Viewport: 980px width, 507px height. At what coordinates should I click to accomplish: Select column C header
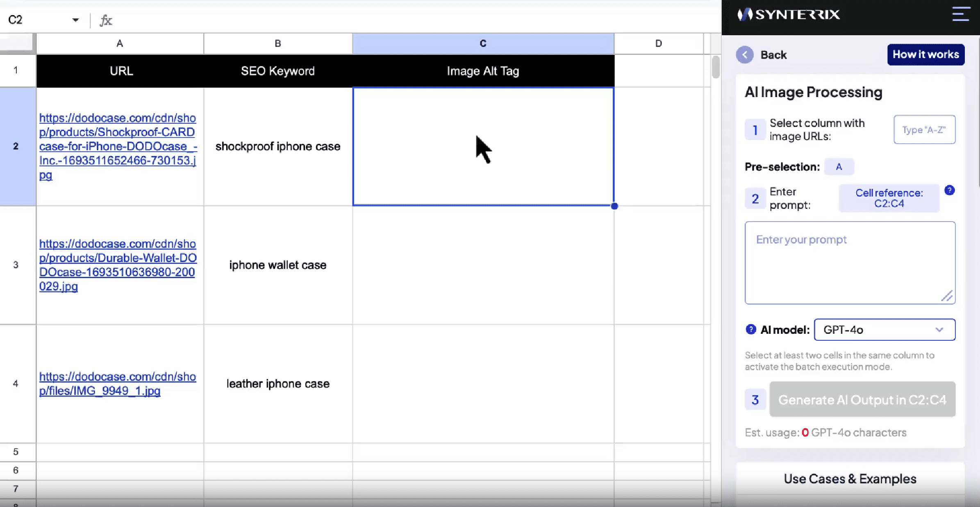[483, 43]
